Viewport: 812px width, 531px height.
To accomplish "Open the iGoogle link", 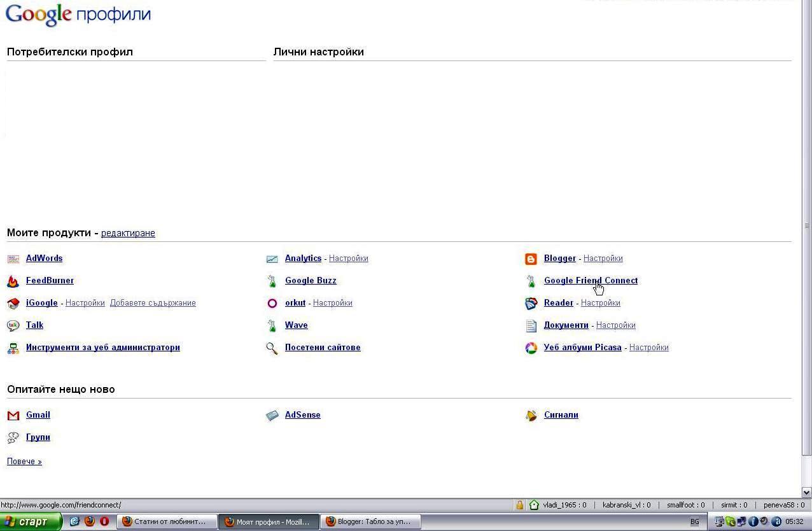I will point(42,303).
